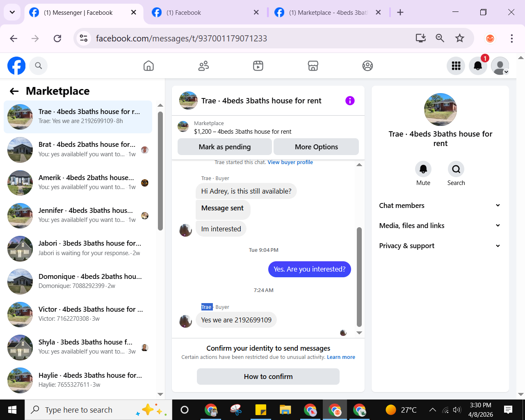Open Amerik 4beds 2baths conversation

(x=78, y=183)
